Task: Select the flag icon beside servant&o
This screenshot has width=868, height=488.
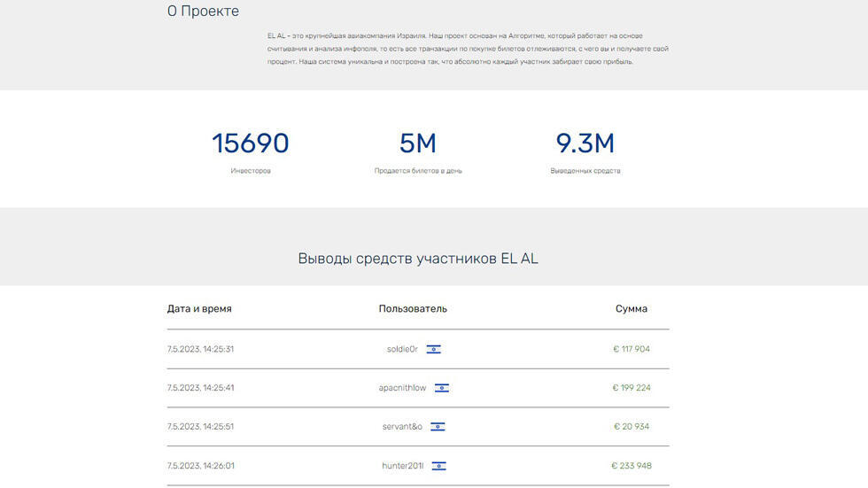Action: [438, 427]
